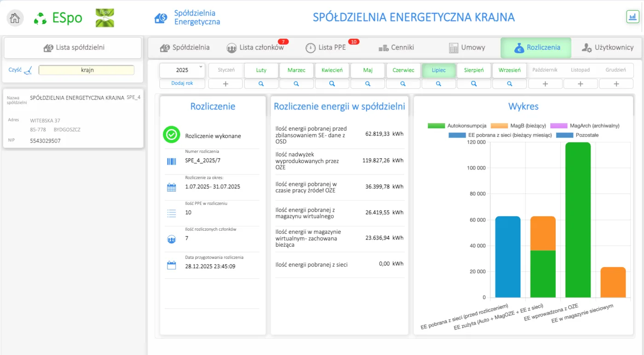644x355 pixels.
Task: Switch to the Rozliczenia tab
Action: click(x=536, y=47)
